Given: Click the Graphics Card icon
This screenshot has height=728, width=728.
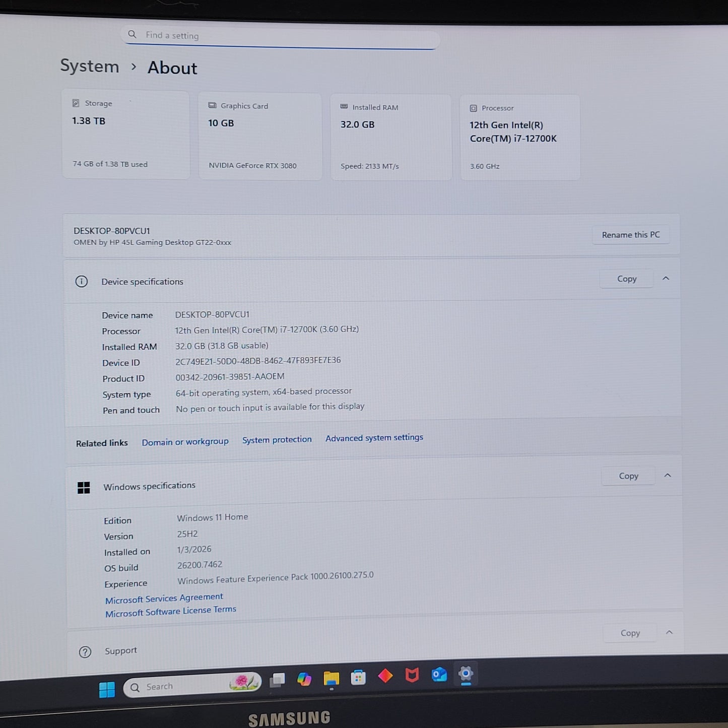Looking at the screenshot, I should [212, 105].
